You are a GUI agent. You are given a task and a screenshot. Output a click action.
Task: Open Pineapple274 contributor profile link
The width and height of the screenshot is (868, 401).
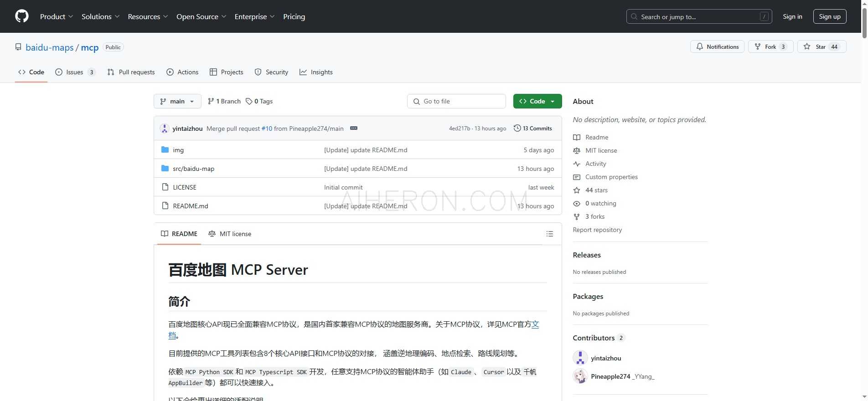tap(610, 376)
